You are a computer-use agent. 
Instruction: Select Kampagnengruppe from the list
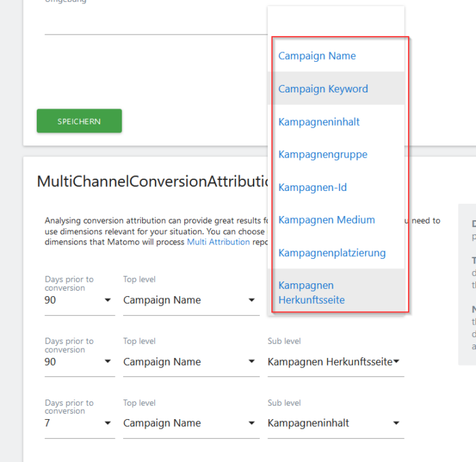click(x=336, y=154)
